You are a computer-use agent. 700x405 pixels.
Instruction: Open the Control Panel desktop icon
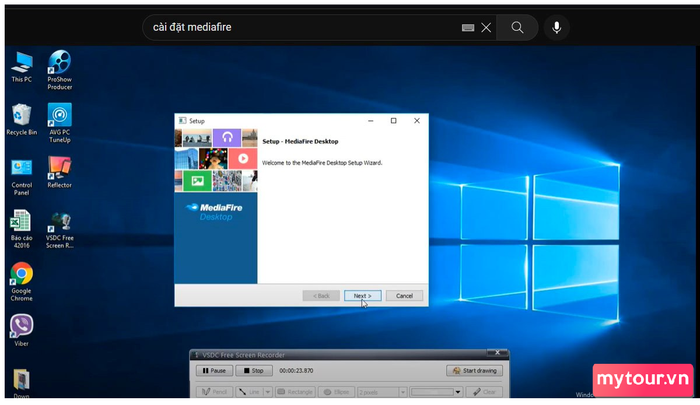click(x=21, y=177)
